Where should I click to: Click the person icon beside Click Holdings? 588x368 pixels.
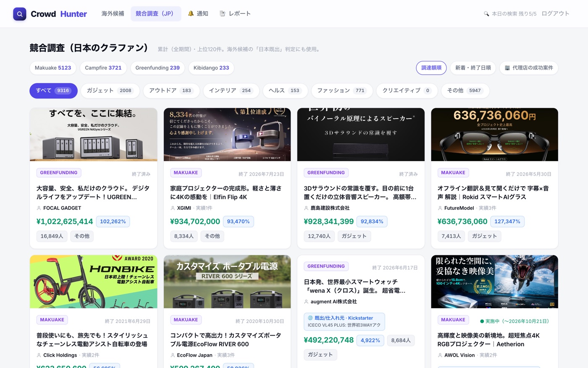coord(39,355)
